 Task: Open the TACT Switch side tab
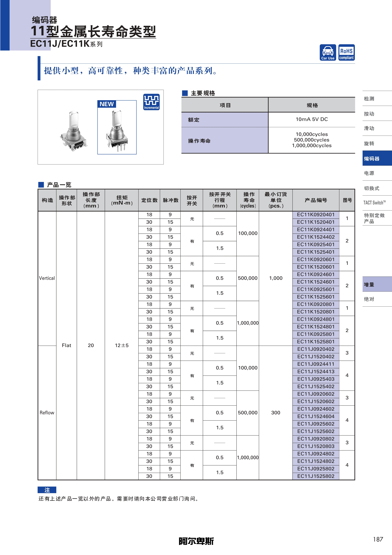click(x=374, y=203)
